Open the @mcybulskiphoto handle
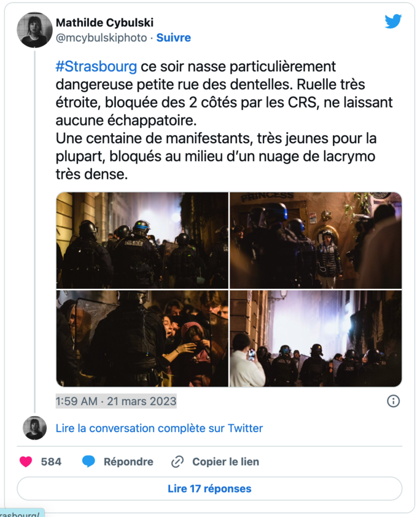Screen dimensions: 420x517 [101, 37]
